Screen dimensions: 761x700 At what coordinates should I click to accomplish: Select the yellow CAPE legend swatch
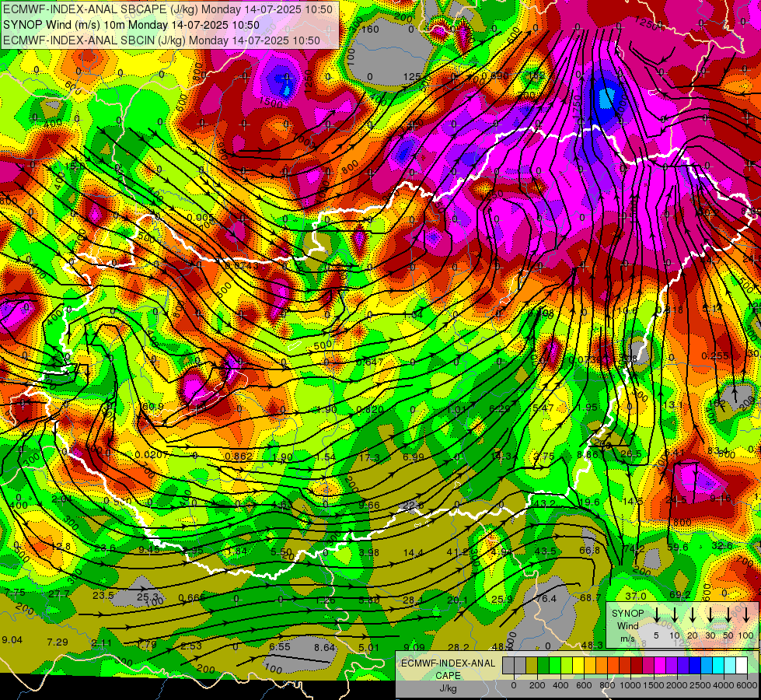pos(578,665)
